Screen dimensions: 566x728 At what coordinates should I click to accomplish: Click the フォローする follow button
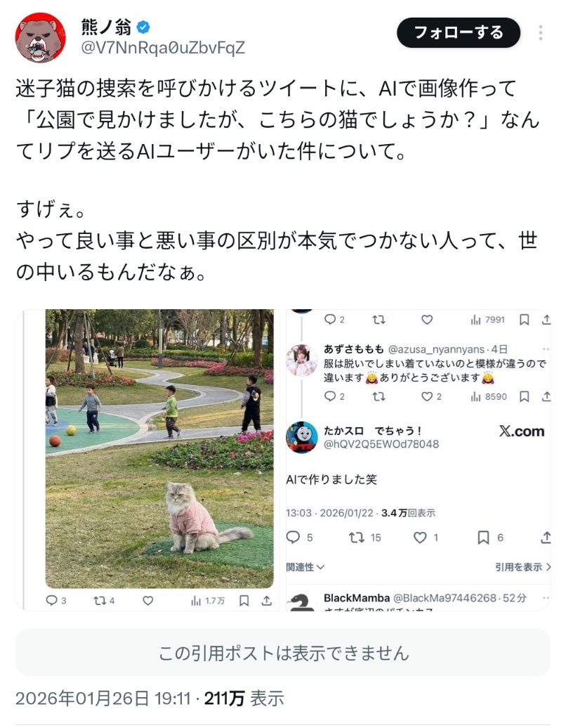click(x=459, y=32)
